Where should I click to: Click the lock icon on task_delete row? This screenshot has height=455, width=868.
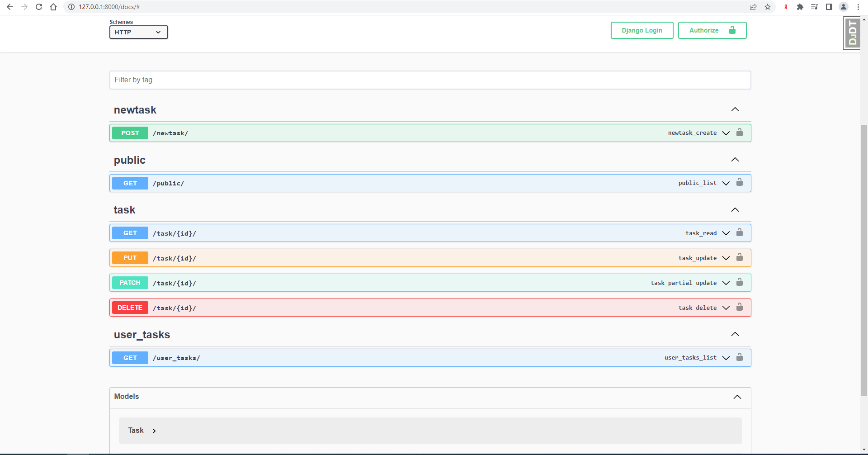pyautogui.click(x=740, y=307)
